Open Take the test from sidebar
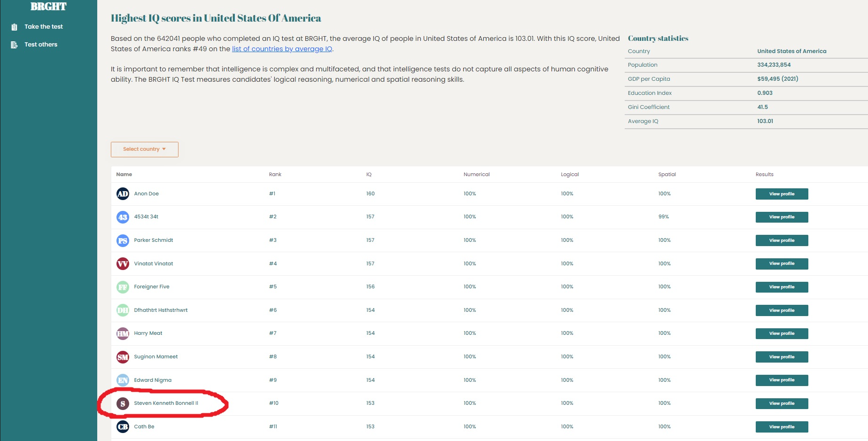The height and width of the screenshot is (441, 868). pyautogui.click(x=44, y=27)
